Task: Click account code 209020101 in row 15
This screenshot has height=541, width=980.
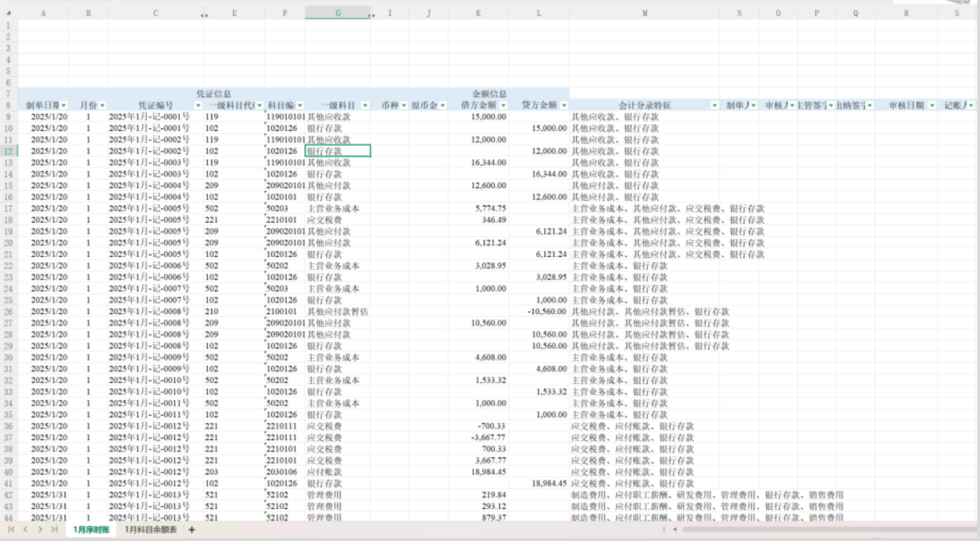Action: 285,185
